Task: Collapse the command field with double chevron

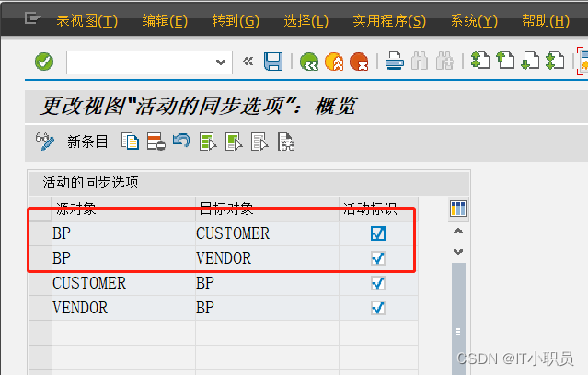Action: point(248,61)
